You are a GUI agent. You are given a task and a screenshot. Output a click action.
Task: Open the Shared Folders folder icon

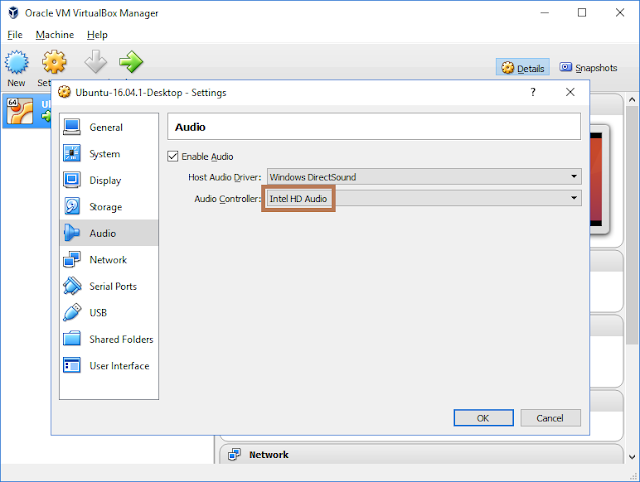point(72,339)
